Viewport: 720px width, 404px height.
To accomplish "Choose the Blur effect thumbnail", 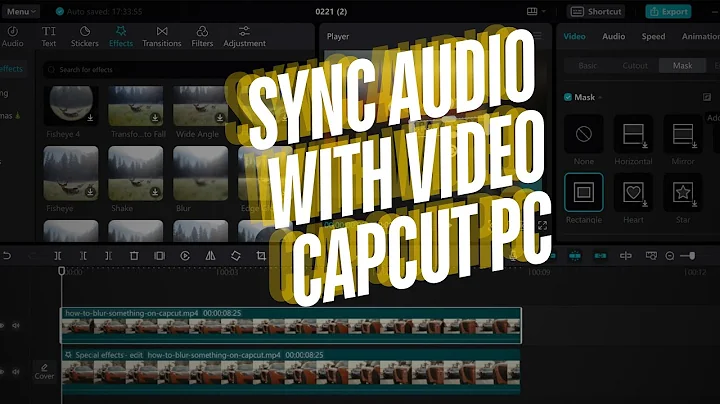I will pyautogui.click(x=200, y=173).
